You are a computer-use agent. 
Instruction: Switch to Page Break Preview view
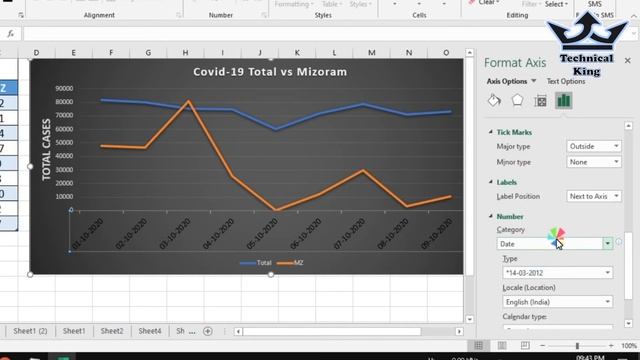coord(525,346)
